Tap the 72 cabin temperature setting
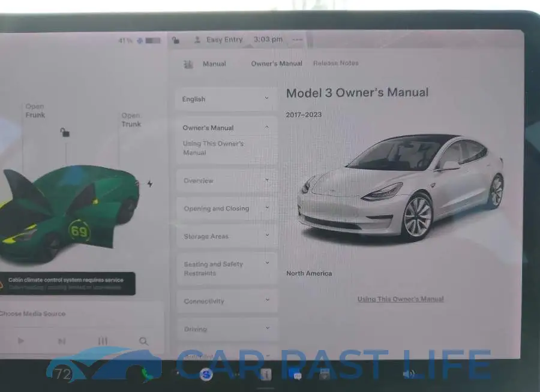540x392 pixels. pyautogui.click(x=63, y=374)
